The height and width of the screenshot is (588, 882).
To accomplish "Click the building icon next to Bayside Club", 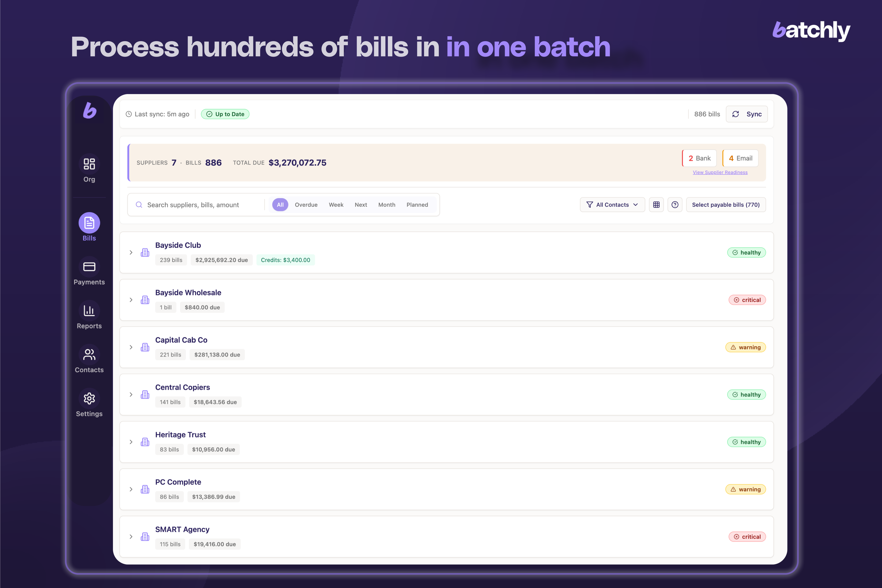I will [x=145, y=252].
